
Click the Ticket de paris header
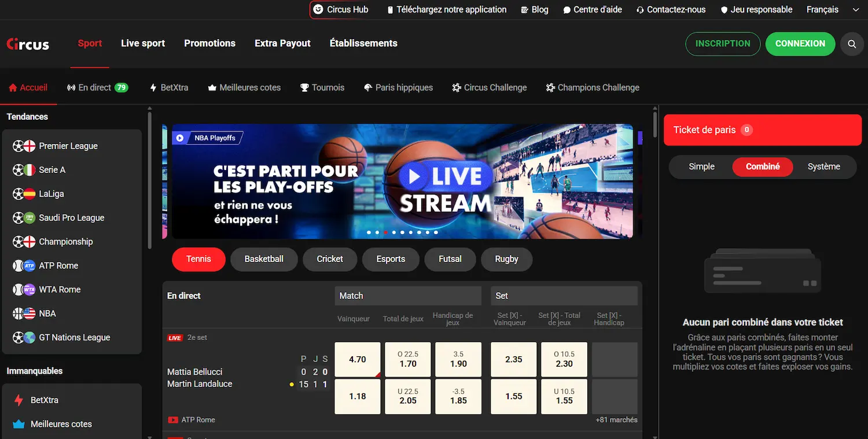click(763, 130)
